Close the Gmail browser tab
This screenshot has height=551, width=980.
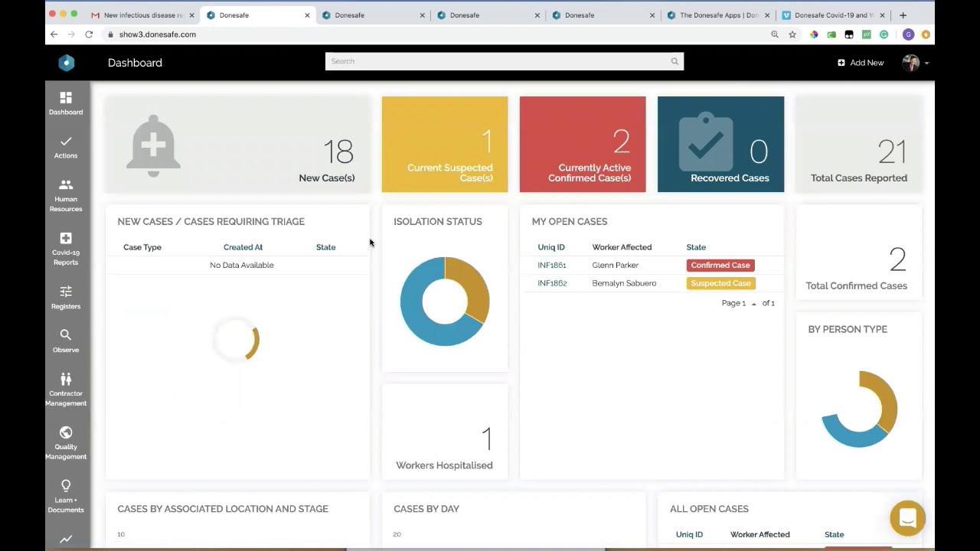(x=191, y=15)
